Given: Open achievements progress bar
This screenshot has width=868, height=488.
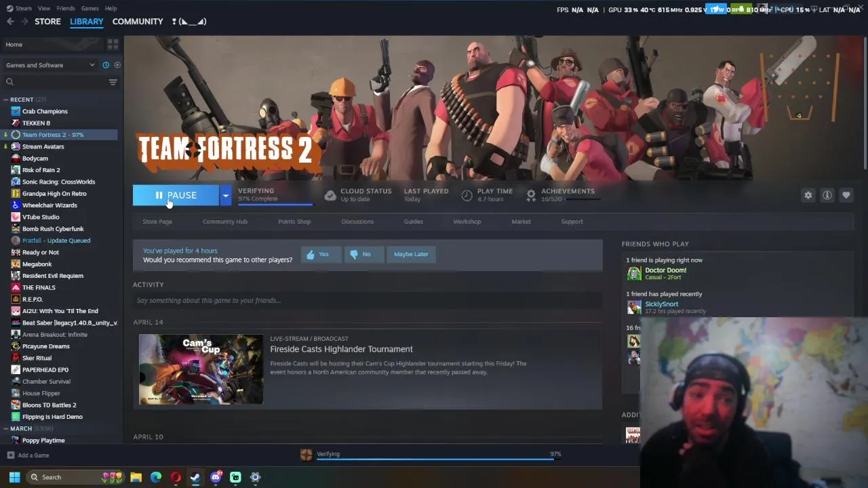Looking at the screenshot, I should point(583,199).
